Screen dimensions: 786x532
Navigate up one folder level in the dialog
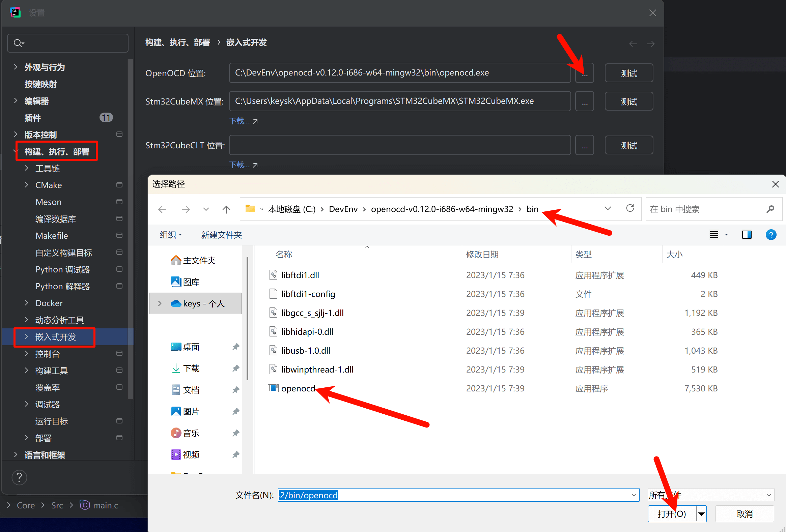click(x=226, y=209)
